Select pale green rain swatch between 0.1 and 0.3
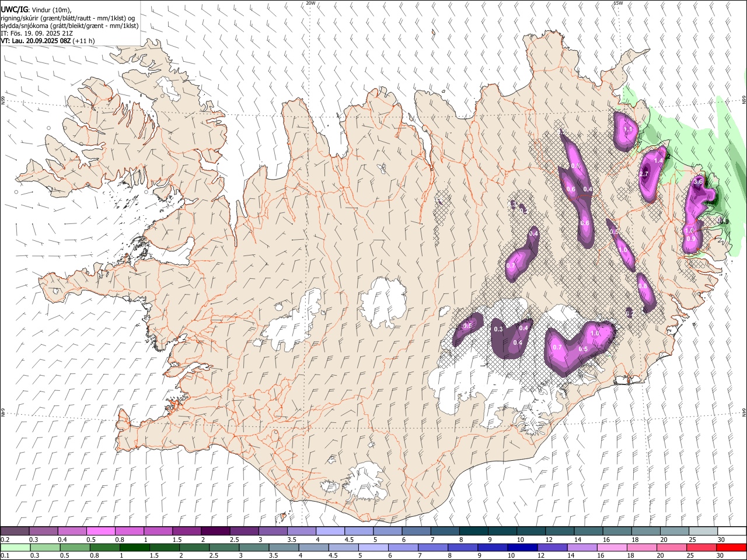Image resolution: width=747 pixels, height=560 pixels. (x=15, y=547)
